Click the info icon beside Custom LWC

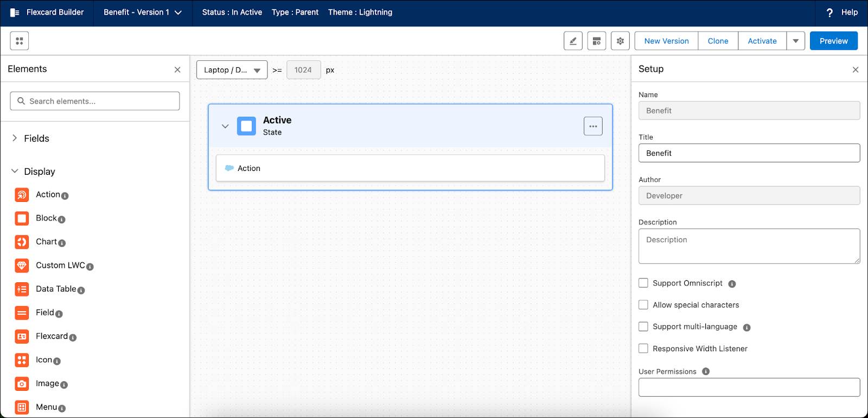(x=90, y=267)
